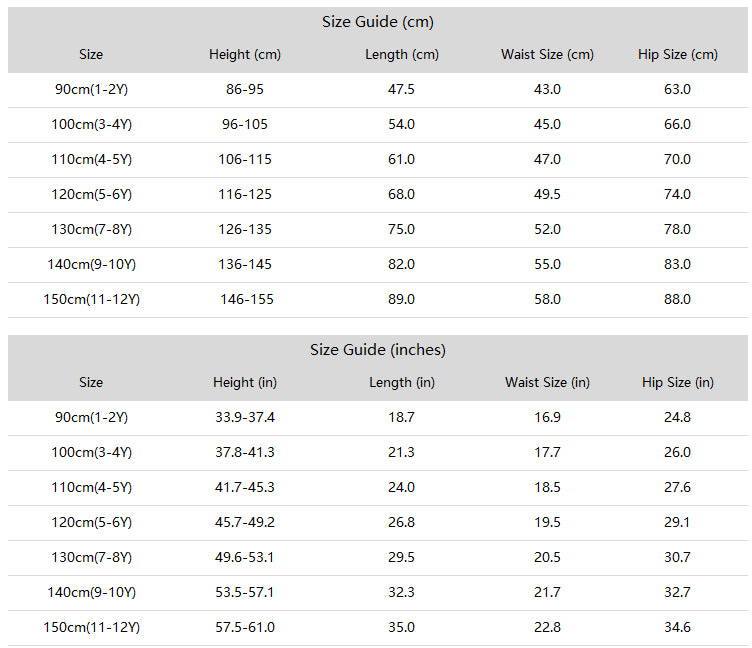Click the 88.0 hip size value
752x648 pixels.
[678, 300]
